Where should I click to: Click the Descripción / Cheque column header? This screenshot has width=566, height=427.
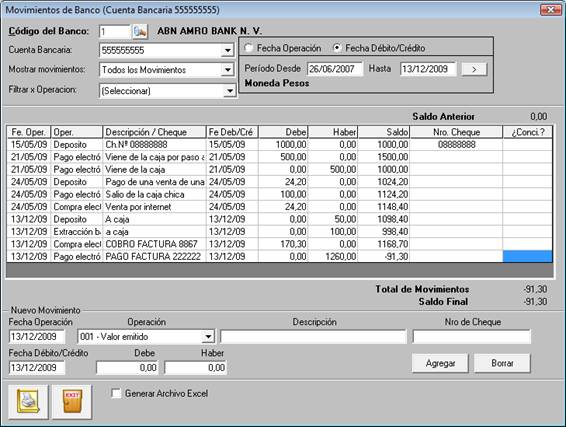click(154, 132)
